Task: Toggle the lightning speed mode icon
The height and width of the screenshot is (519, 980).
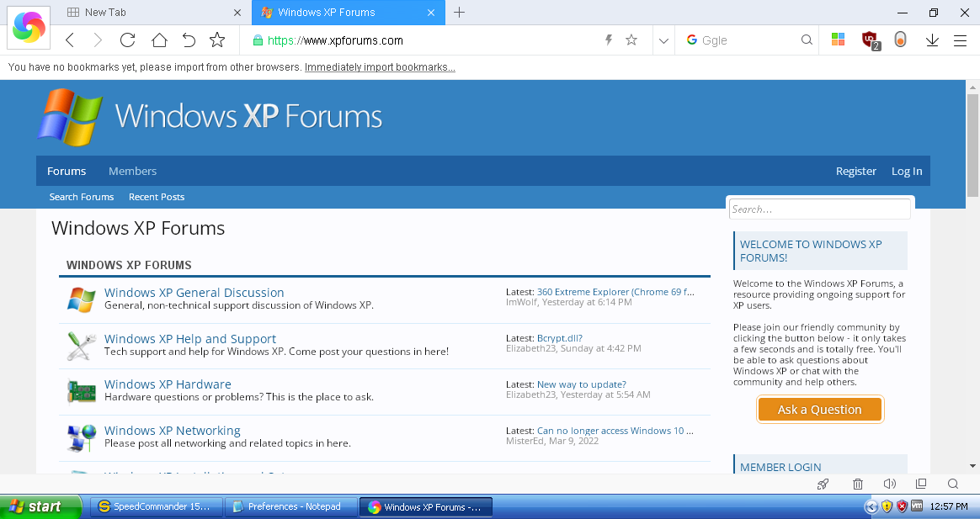Action: [x=609, y=40]
